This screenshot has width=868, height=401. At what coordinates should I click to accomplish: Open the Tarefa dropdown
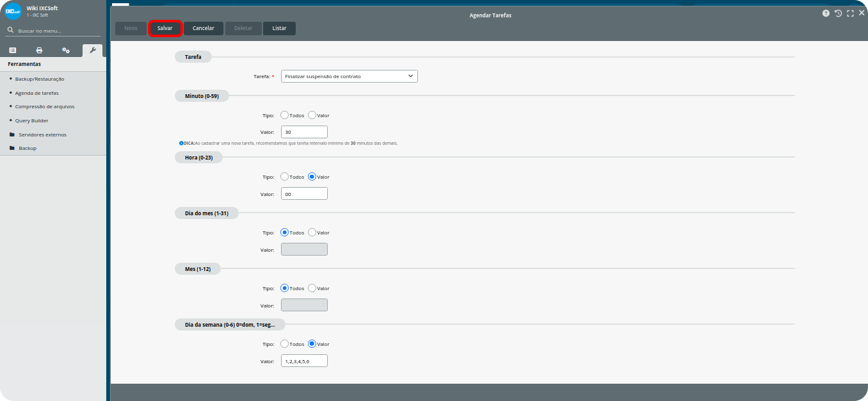pos(350,76)
